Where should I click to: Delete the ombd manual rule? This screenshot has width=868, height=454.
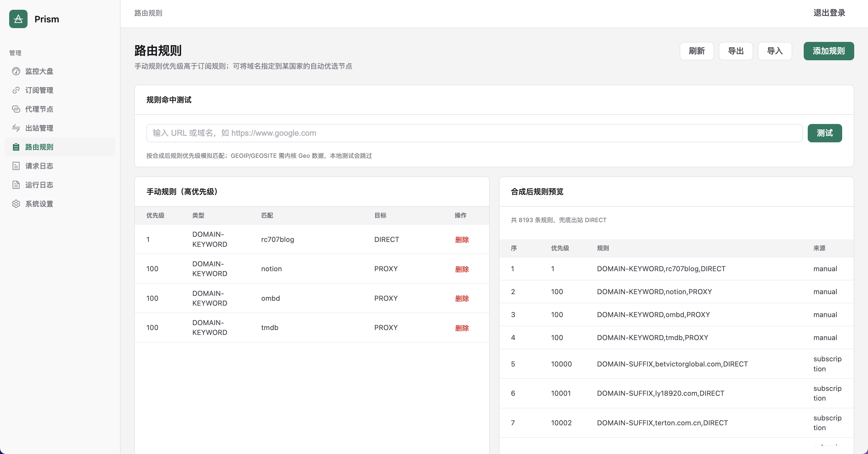[x=462, y=298]
